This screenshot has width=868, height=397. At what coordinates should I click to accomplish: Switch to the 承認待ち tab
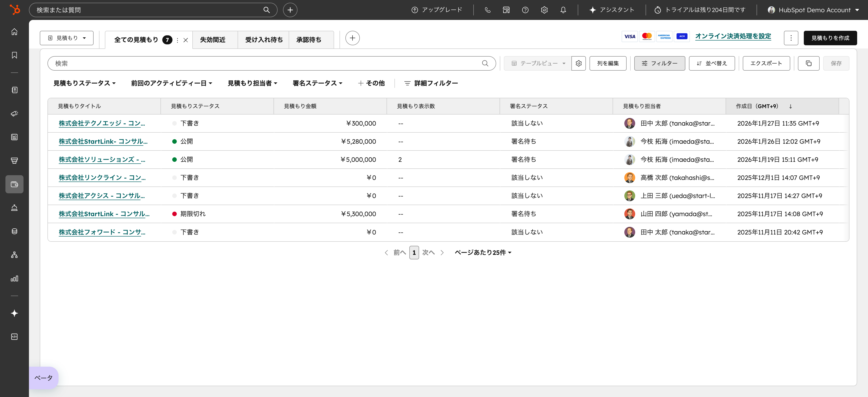click(309, 40)
